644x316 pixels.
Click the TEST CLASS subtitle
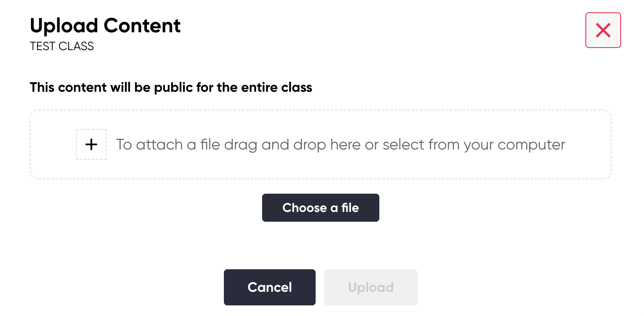tap(62, 46)
